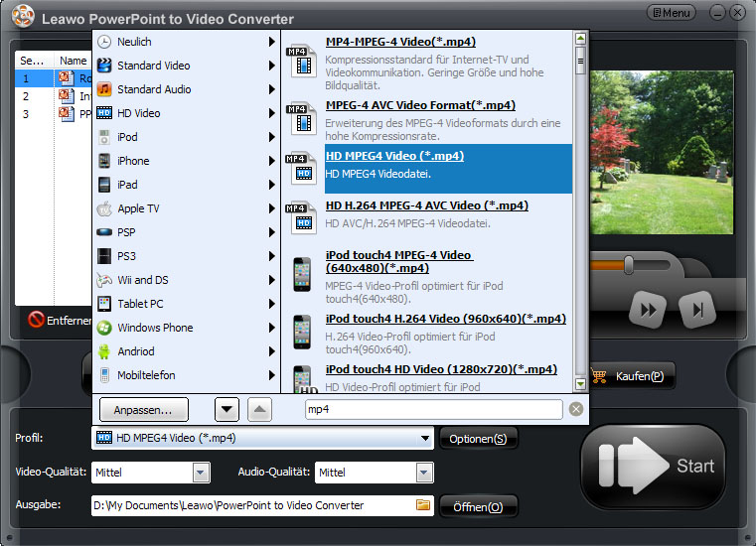Click the Apple TV icon
The image size is (756, 546).
click(104, 208)
